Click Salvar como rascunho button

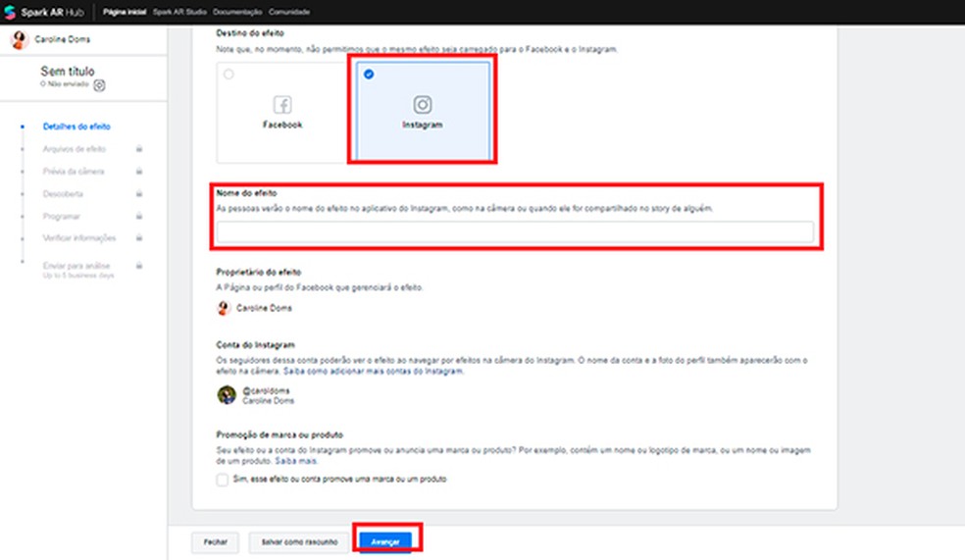(299, 542)
